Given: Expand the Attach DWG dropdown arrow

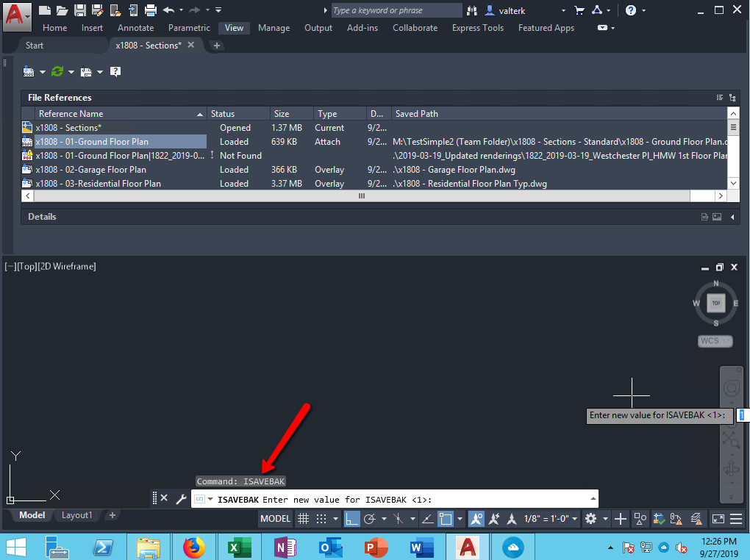Looking at the screenshot, I should [43, 72].
